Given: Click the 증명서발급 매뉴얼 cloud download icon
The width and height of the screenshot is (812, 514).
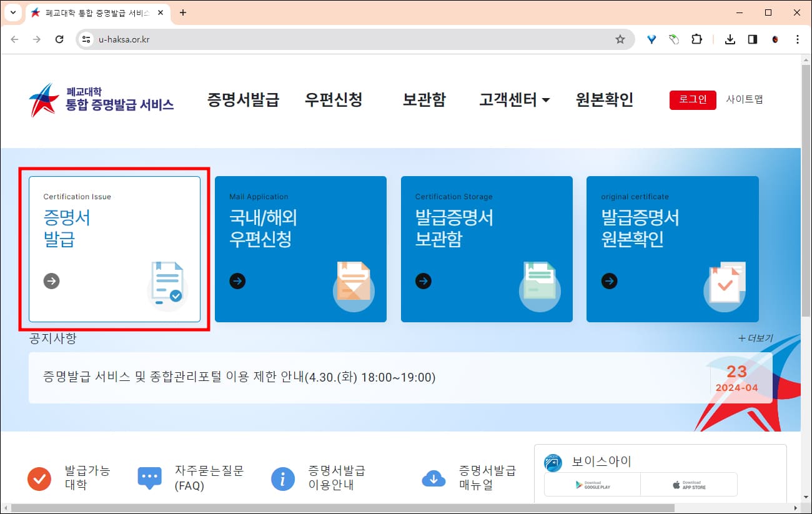Looking at the screenshot, I should tap(433, 479).
